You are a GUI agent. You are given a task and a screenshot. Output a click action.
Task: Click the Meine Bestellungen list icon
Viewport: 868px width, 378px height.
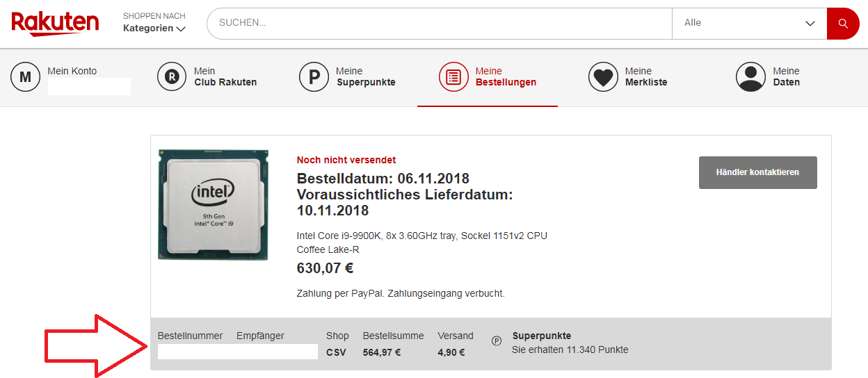pos(453,76)
